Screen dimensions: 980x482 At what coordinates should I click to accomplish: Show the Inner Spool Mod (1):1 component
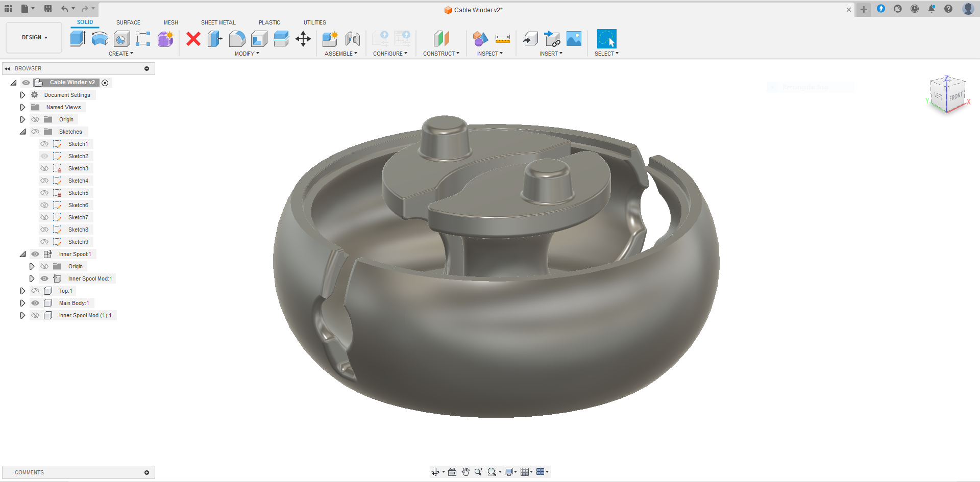(x=35, y=315)
